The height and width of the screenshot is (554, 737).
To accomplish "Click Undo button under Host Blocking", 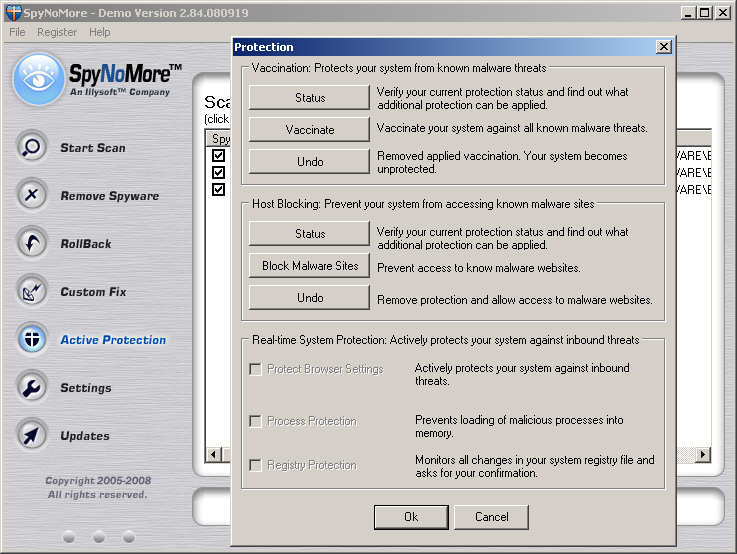I will (309, 297).
